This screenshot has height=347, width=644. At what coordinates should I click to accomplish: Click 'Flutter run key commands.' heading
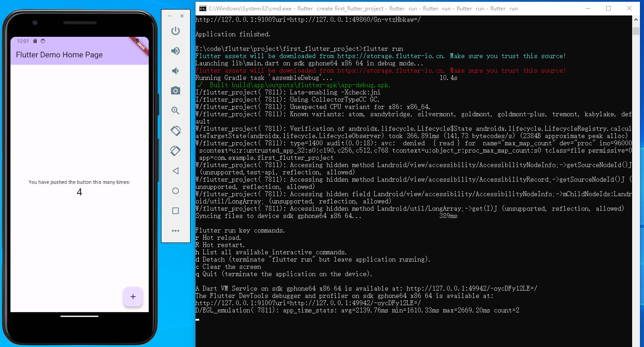[240, 230]
